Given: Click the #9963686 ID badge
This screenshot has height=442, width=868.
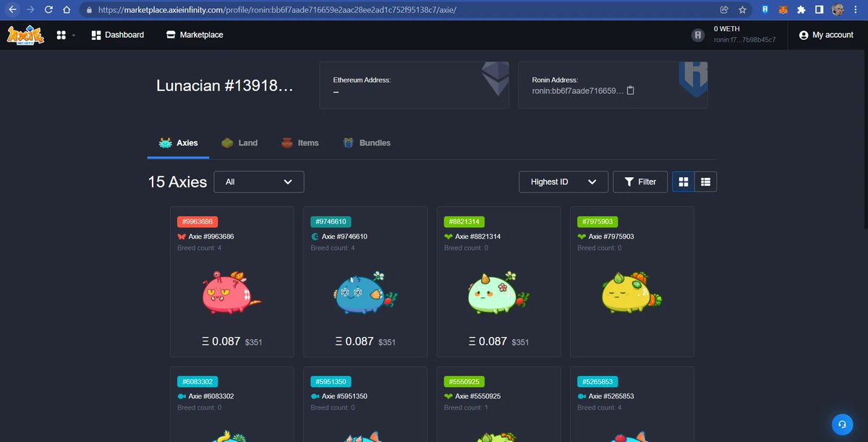Looking at the screenshot, I should point(197,222).
